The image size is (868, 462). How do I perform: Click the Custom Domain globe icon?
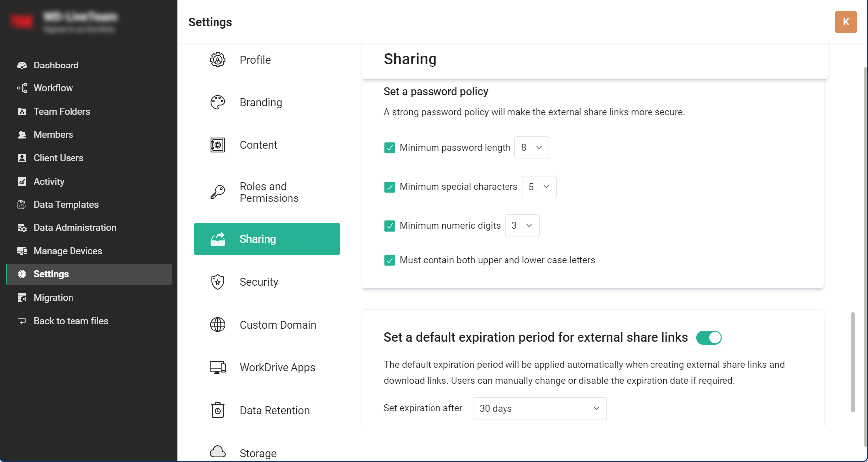pyautogui.click(x=217, y=325)
